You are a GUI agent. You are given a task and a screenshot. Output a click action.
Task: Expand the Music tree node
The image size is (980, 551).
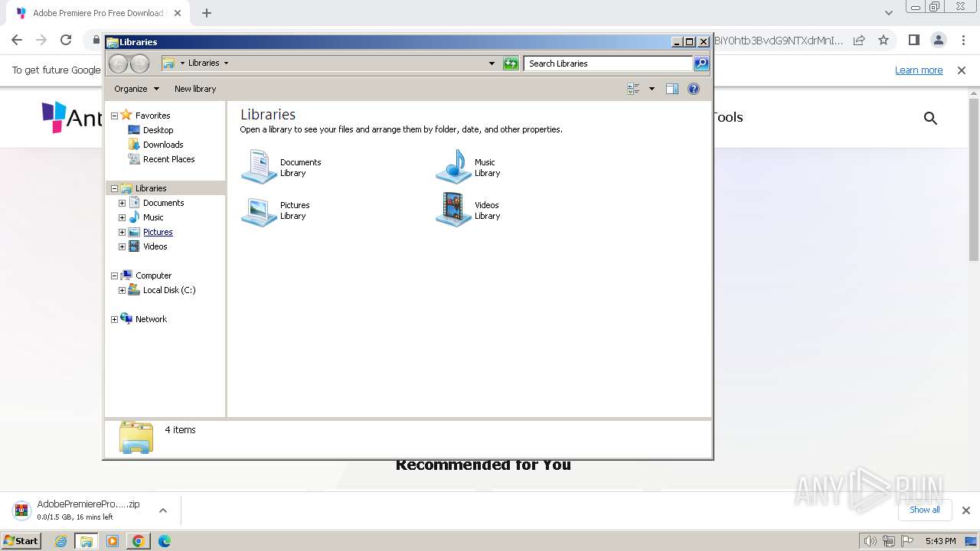122,217
